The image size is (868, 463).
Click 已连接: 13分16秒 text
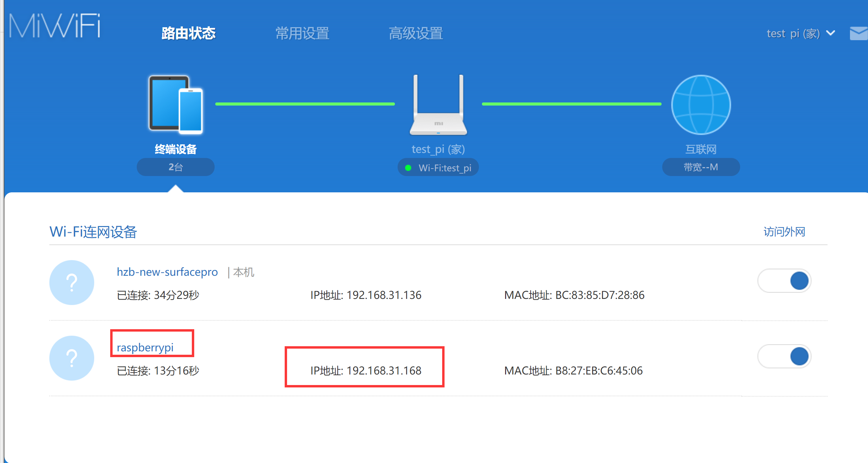pyautogui.click(x=158, y=370)
